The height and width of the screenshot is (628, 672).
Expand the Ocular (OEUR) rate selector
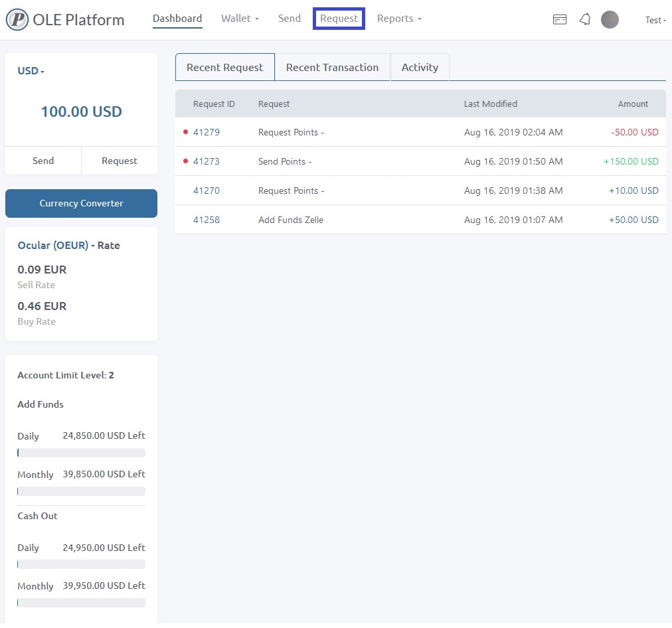tap(56, 246)
